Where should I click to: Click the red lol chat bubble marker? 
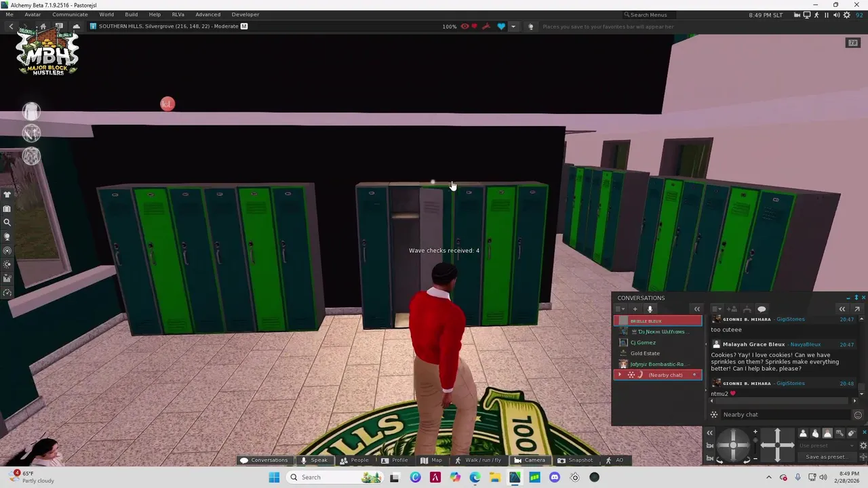coord(167,104)
